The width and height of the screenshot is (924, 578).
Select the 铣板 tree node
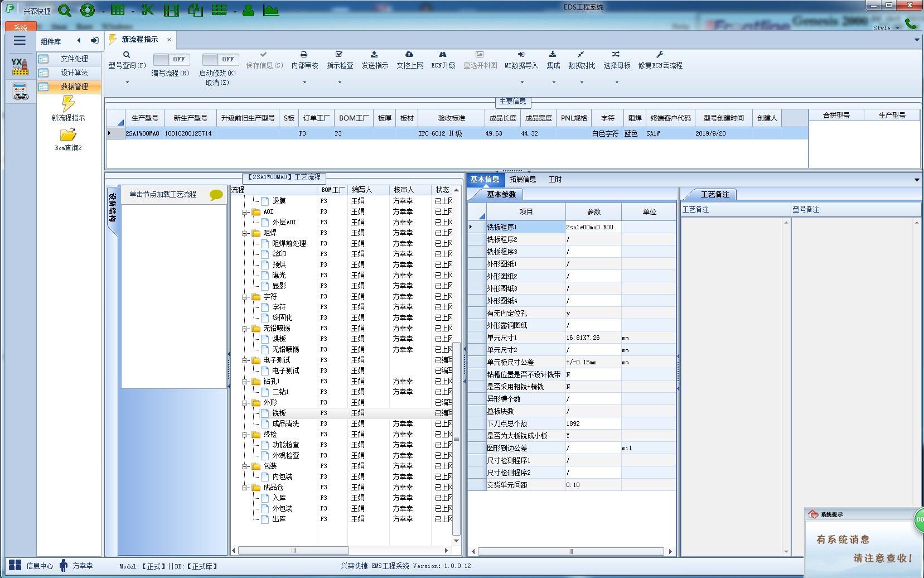pos(279,413)
